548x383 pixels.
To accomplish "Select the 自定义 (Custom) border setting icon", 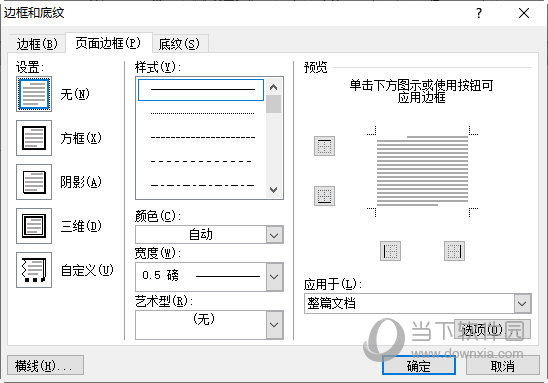I will click(x=34, y=270).
